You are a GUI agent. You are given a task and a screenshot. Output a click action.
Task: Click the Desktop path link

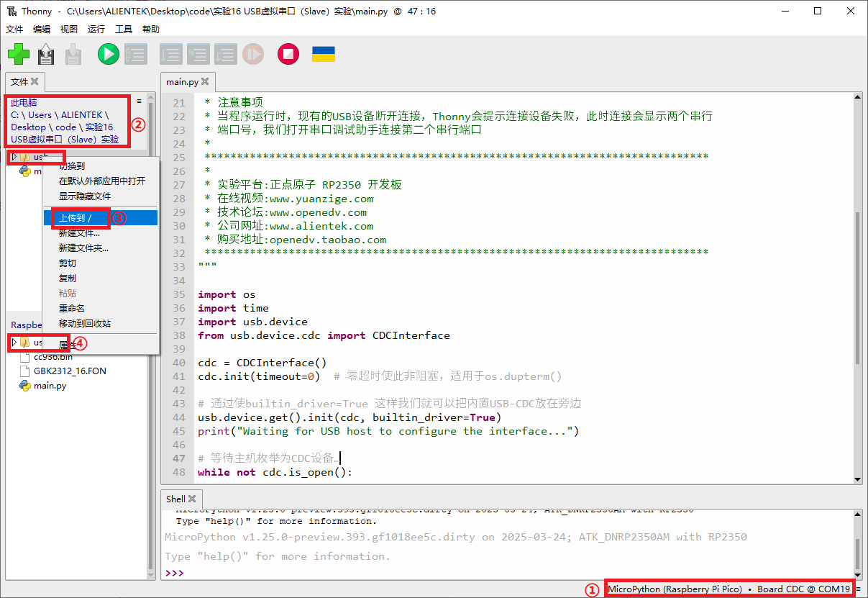coord(28,127)
